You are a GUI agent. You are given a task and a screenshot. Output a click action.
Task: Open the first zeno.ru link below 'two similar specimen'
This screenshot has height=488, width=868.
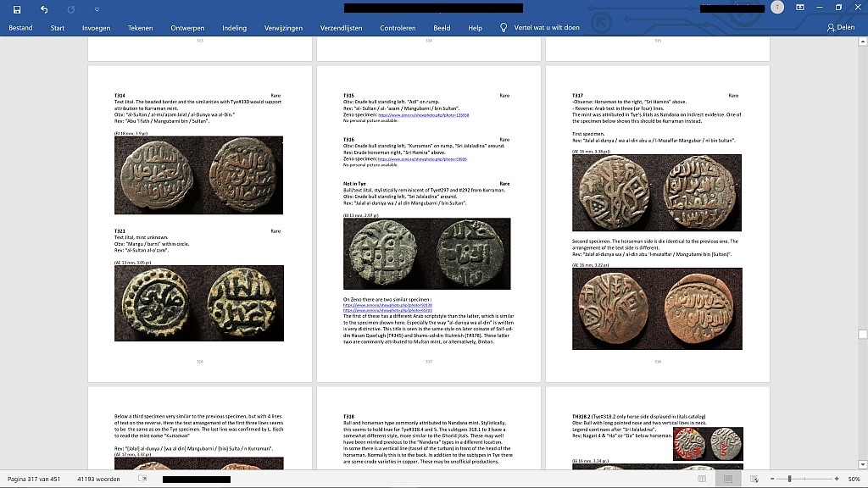coord(387,305)
